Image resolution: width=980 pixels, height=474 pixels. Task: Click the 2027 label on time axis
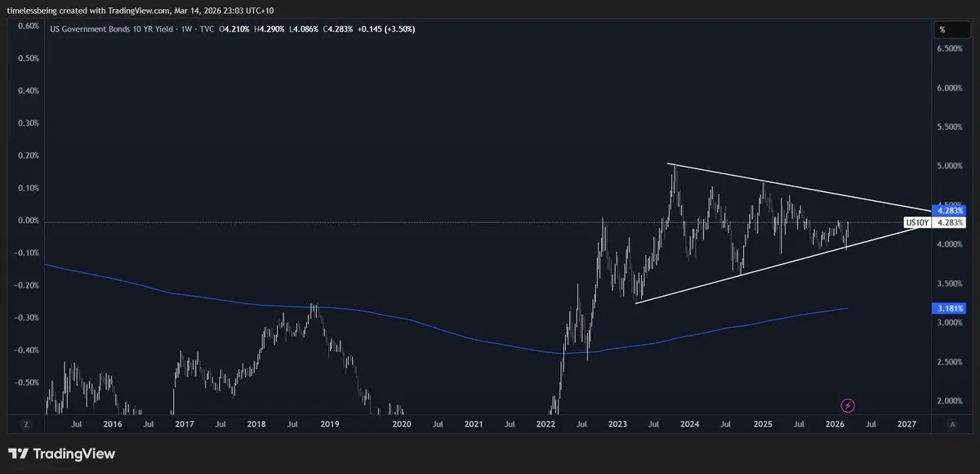point(906,424)
